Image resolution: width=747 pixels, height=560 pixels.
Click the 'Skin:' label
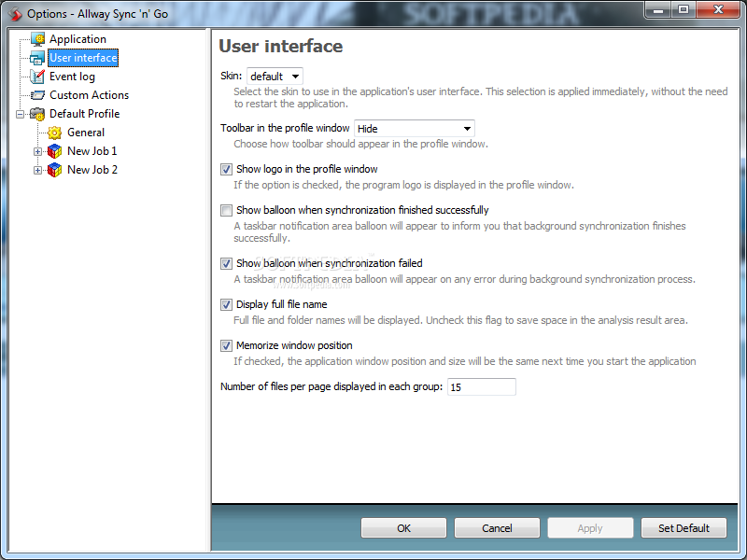click(231, 76)
